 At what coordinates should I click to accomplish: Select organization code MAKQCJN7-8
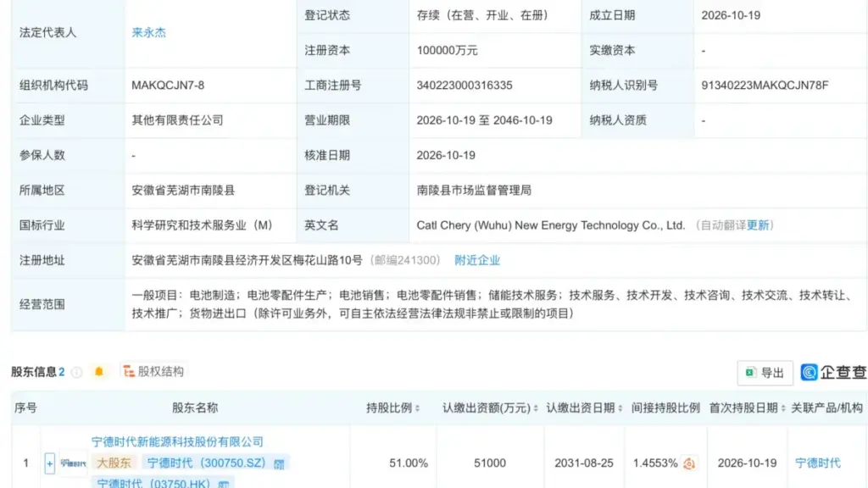pyautogui.click(x=168, y=86)
